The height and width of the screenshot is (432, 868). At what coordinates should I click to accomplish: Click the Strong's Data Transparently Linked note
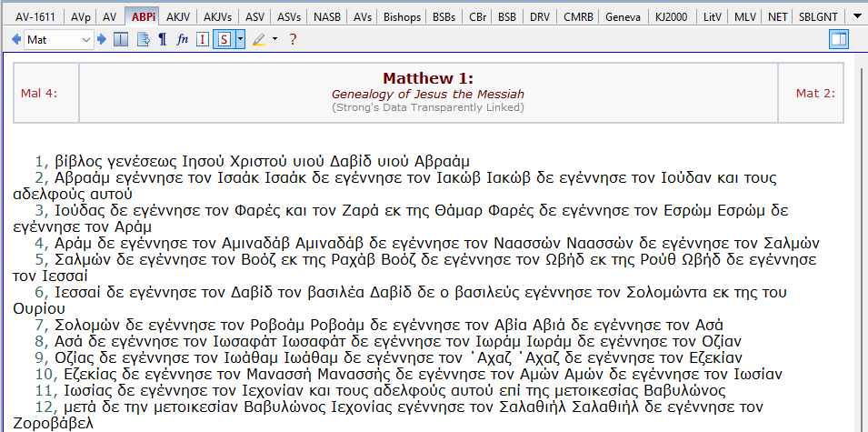tap(428, 107)
